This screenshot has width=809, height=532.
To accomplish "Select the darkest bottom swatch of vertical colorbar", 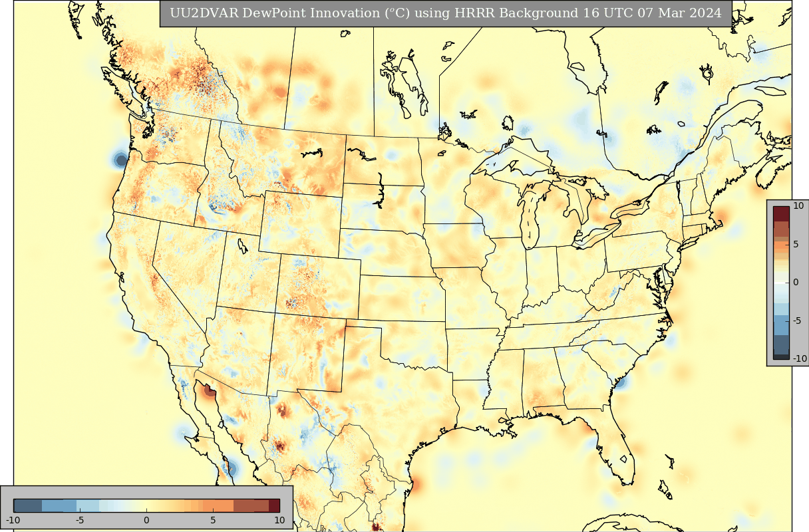I will pyautogui.click(x=781, y=356).
